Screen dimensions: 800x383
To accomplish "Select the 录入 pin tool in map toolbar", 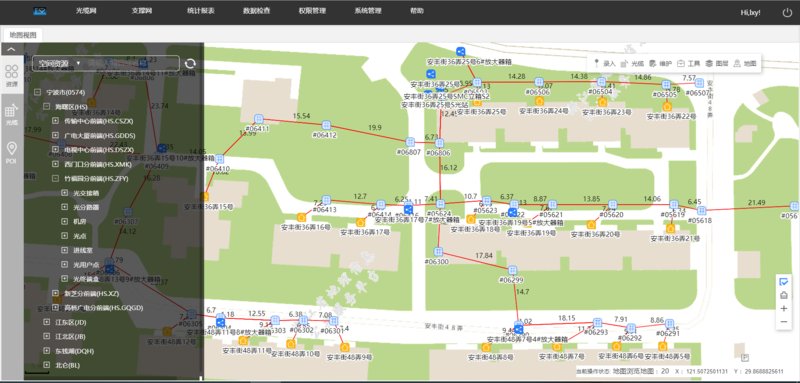I will click(605, 64).
